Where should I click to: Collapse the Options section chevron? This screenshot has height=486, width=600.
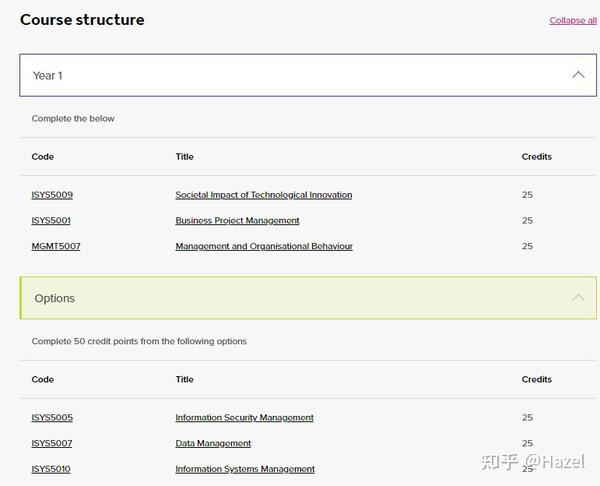tap(578, 297)
